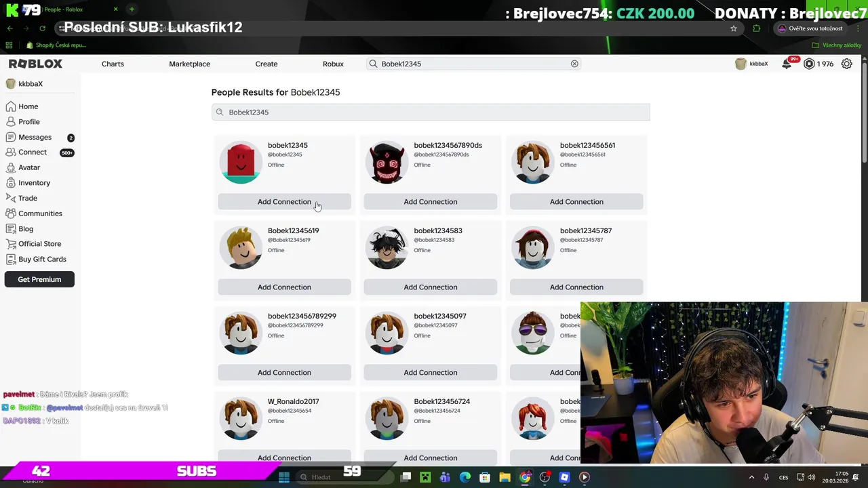Viewport: 868px width, 488px height.
Task: Open the Windows Start button
Action: coord(284,477)
